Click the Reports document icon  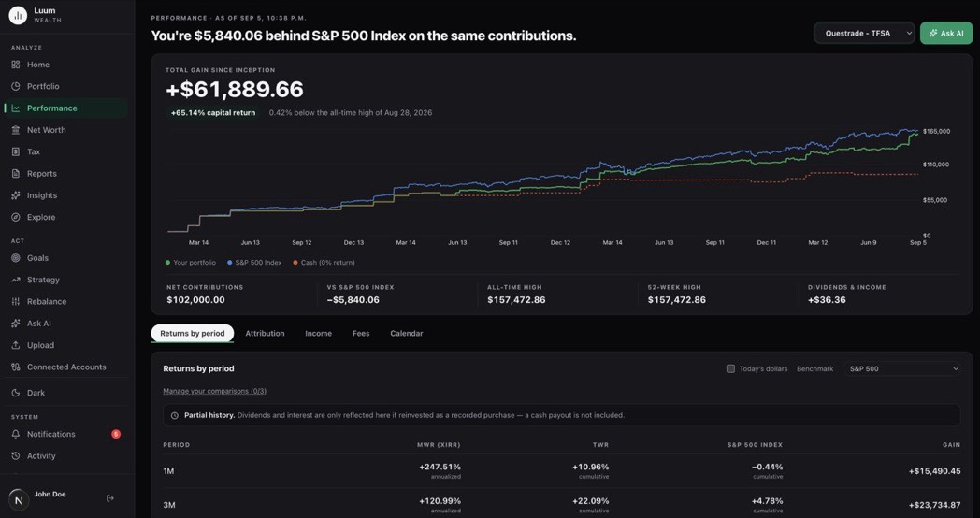[x=16, y=174]
